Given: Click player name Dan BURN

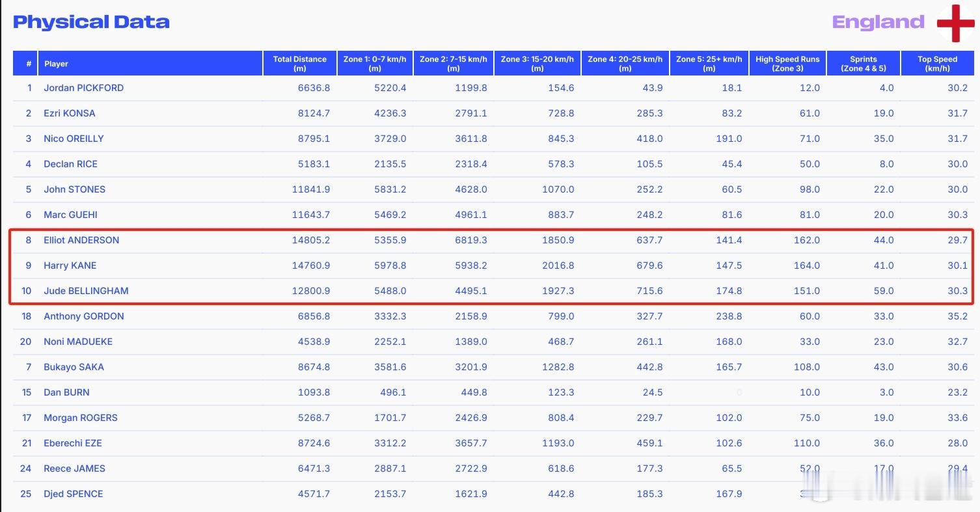Looking at the screenshot, I should 66,392.
